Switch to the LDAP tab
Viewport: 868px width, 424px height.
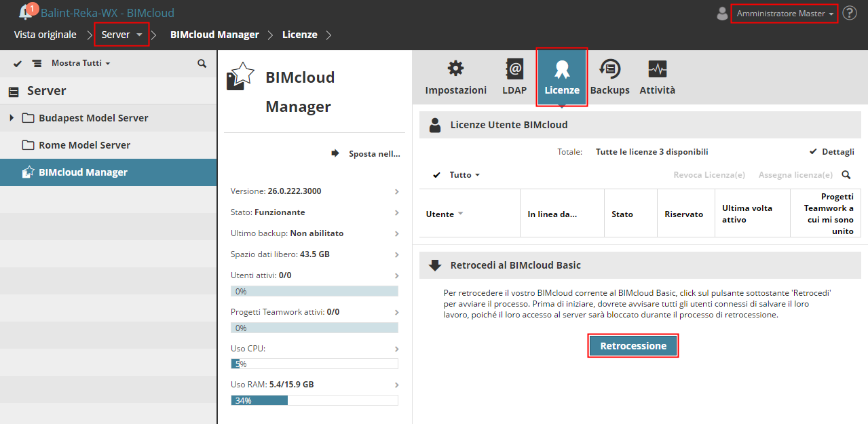click(514, 76)
